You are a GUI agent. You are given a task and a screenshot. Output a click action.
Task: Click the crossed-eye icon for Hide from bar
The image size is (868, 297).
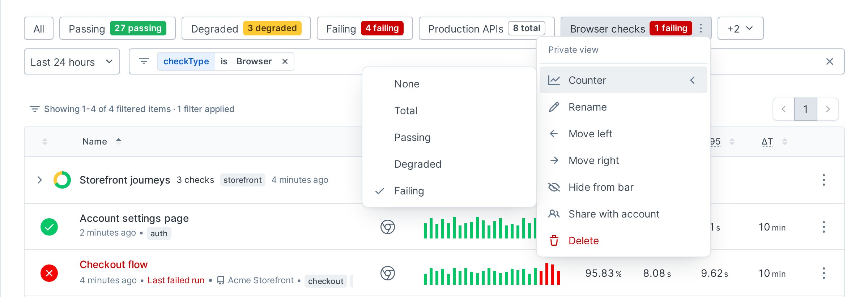(x=554, y=187)
